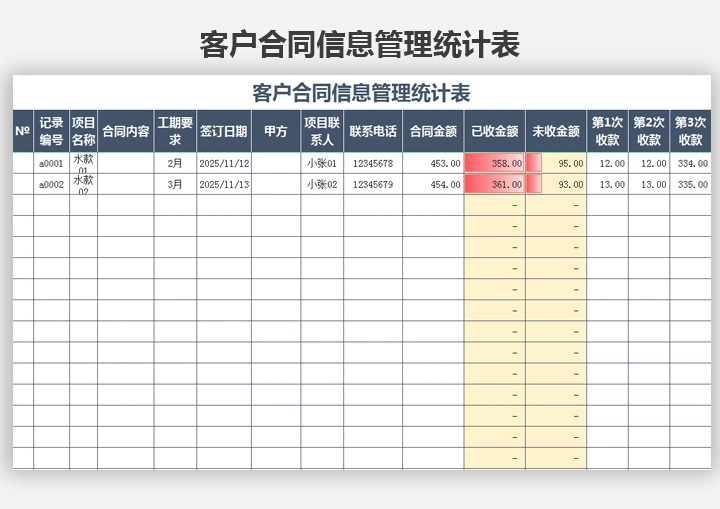The height and width of the screenshot is (509, 720).
Task: Click the 工期要求 cell showing 2月
Action: [x=175, y=163]
